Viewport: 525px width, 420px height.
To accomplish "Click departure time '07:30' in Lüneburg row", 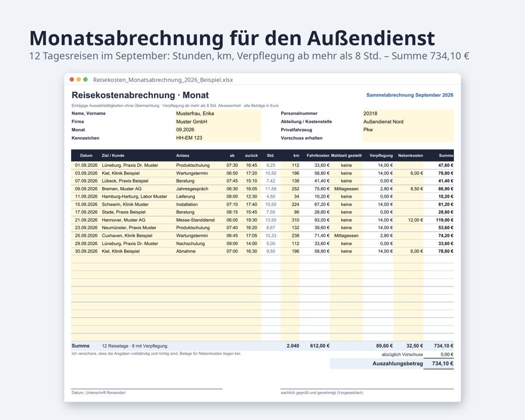I will 232,165.
